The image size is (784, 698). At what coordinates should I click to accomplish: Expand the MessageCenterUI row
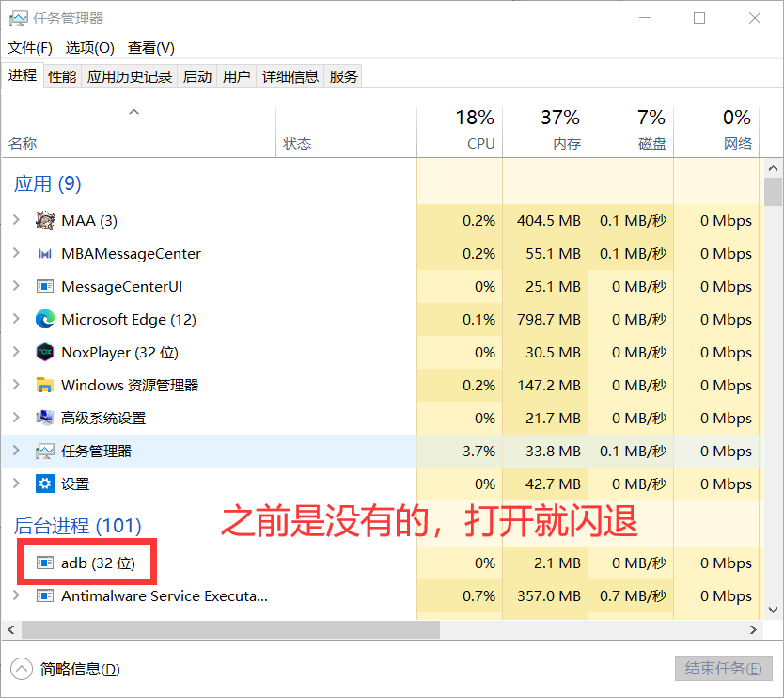16,286
